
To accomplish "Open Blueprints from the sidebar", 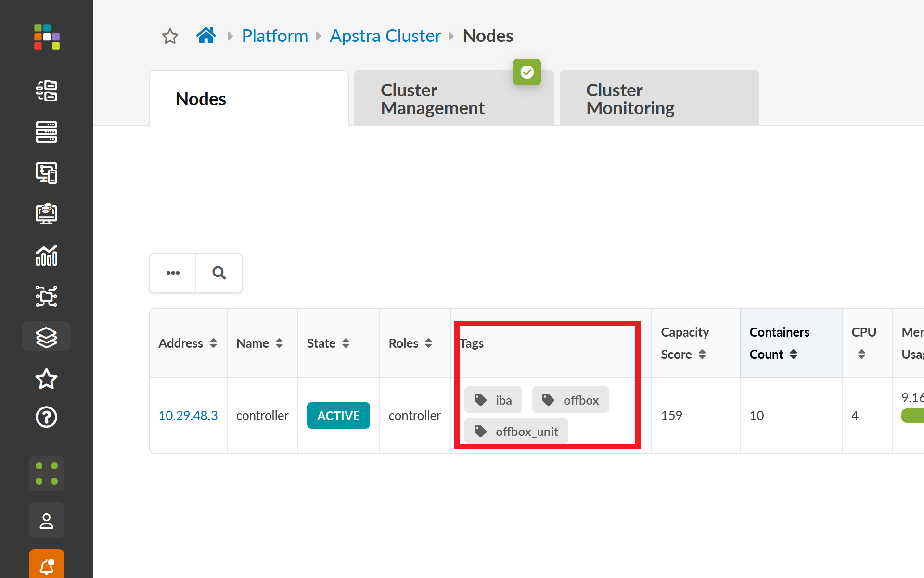I will coord(47,91).
